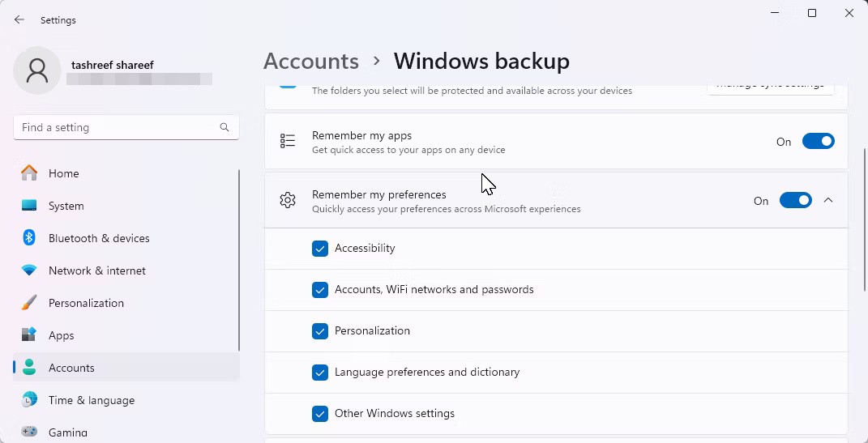The height and width of the screenshot is (443, 868).
Task: Open Personalization via paintbrush icon
Action: (x=29, y=303)
